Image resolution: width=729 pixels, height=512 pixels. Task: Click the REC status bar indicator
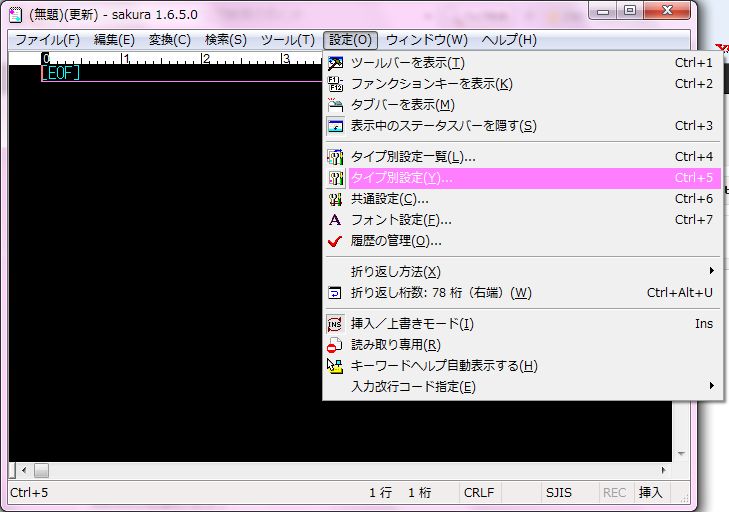615,493
